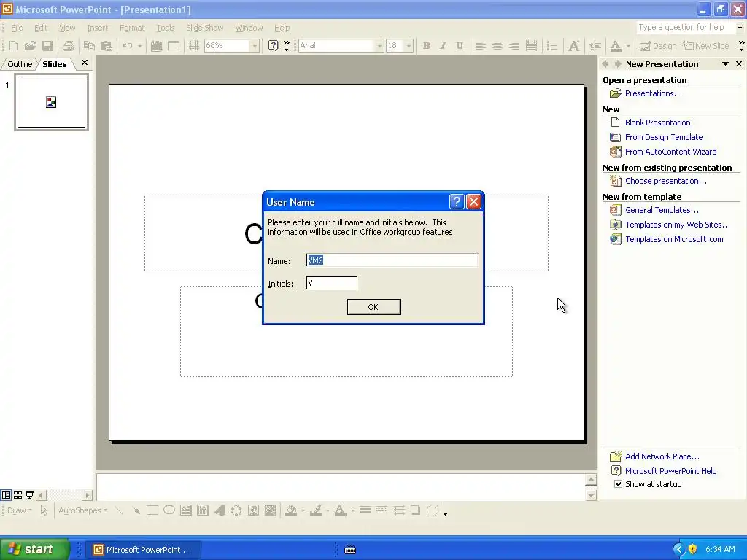Click the Increase Font Size icon

574,46
